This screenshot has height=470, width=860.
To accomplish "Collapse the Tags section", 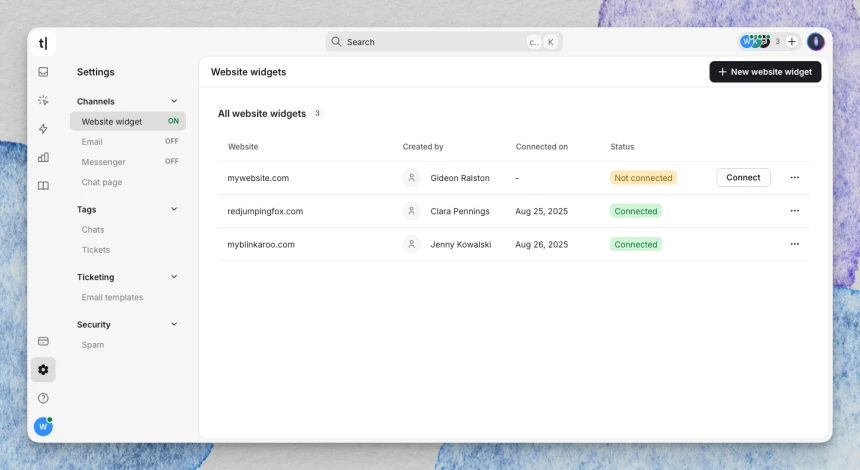I will [x=174, y=209].
